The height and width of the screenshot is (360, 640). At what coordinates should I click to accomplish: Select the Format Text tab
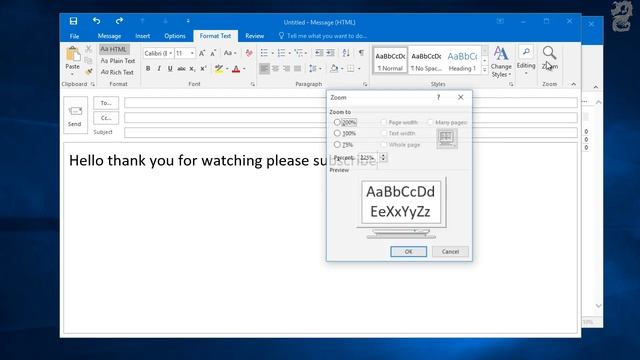coord(215,36)
